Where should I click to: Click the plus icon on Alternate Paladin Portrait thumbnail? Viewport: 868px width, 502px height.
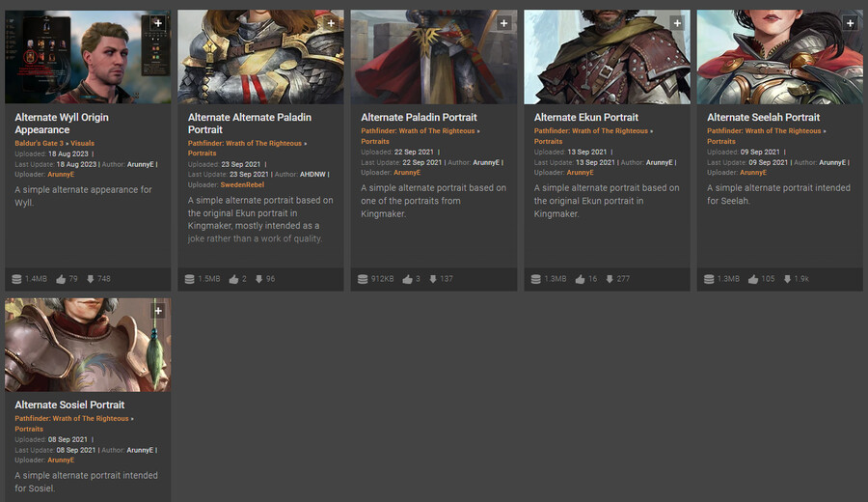click(503, 23)
